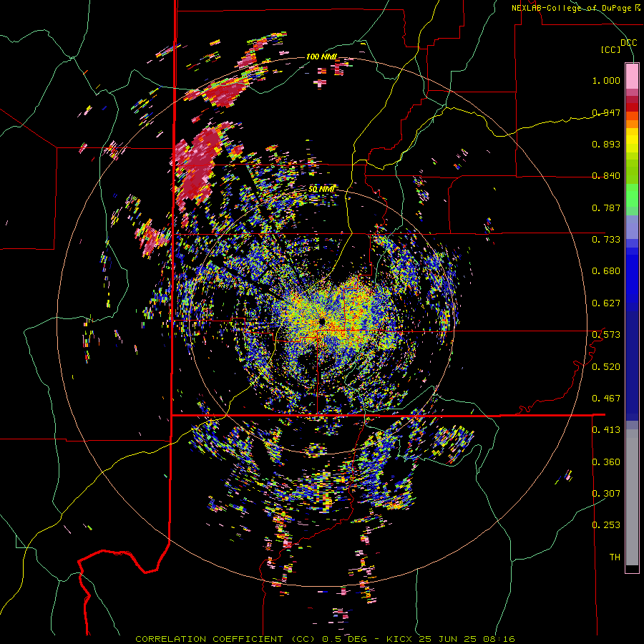Click the 0.680 scale value
Image resolution: width=644 pixels, height=644 pixels.
[606, 271]
